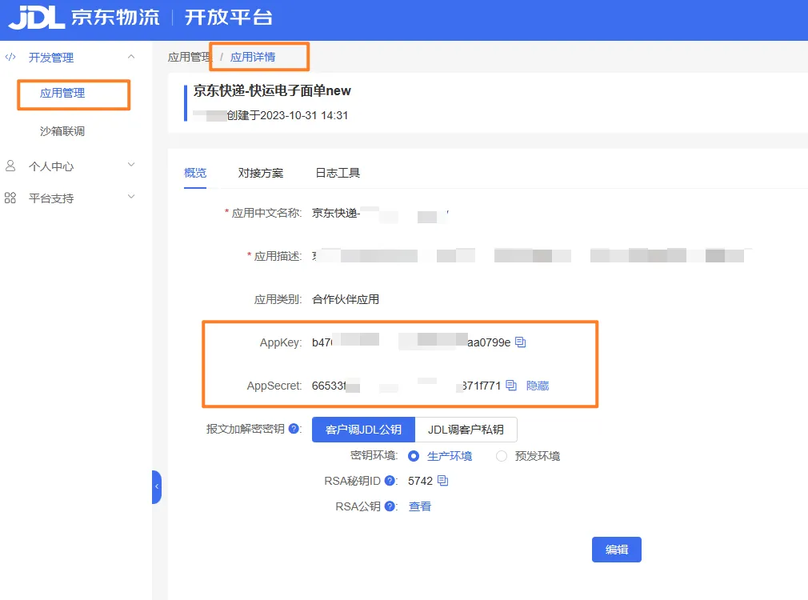Click 查看 link for RSA公钥
Screen dimensions: 808x600
pos(420,507)
